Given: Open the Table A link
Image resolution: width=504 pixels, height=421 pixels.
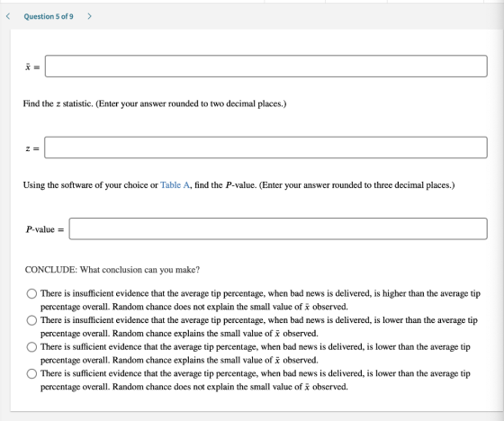Looking at the screenshot, I should point(175,185).
